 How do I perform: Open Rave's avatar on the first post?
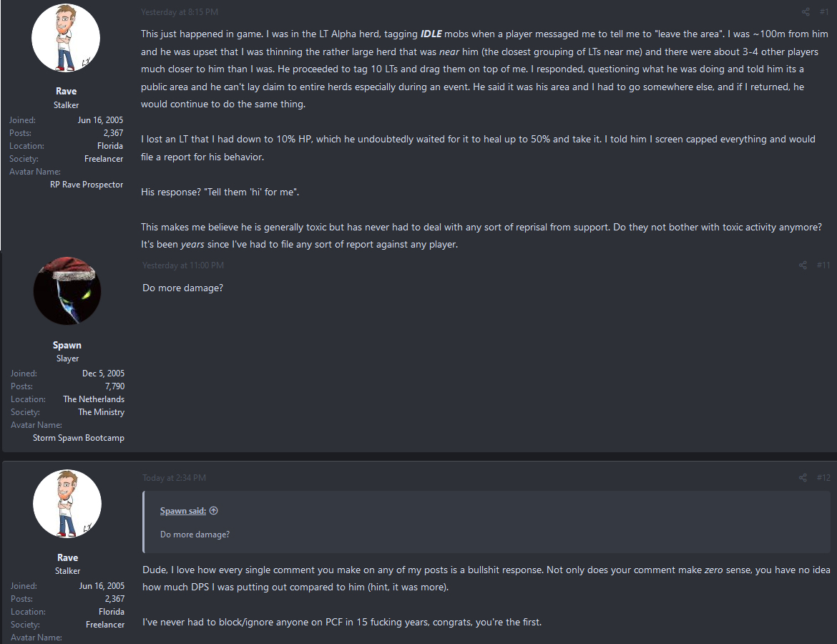pyautogui.click(x=67, y=38)
